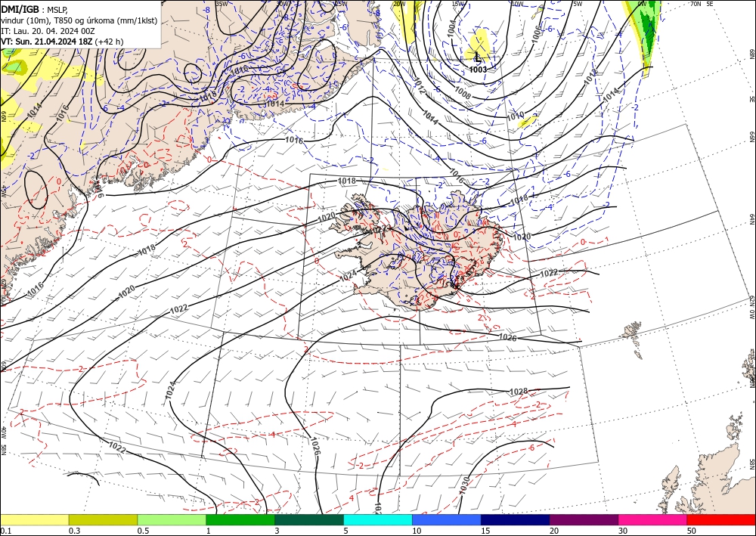Select the green 1–3 legend swatch
The width and height of the screenshot is (756, 536).
pyautogui.click(x=240, y=519)
